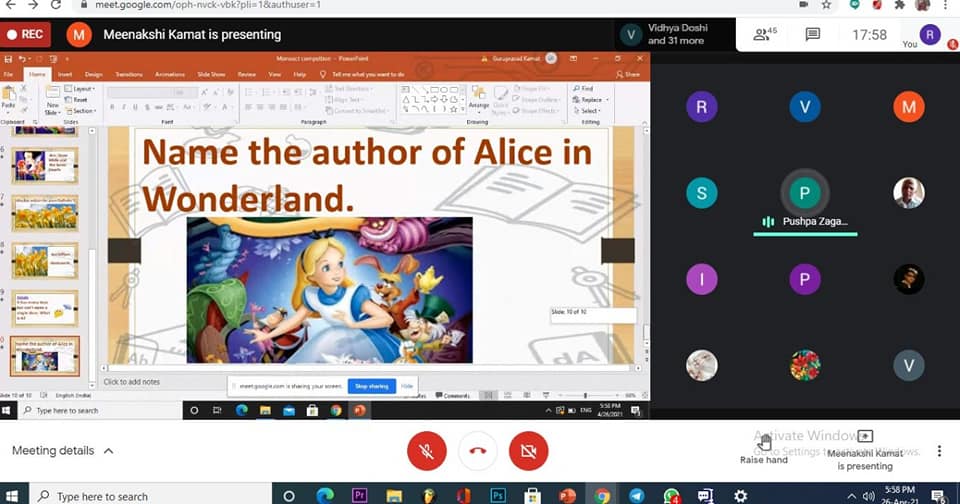The height and width of the screenshot is (504, 960).
Task: Open Telegram from the taskbar
Action: [x=637, y=495]
